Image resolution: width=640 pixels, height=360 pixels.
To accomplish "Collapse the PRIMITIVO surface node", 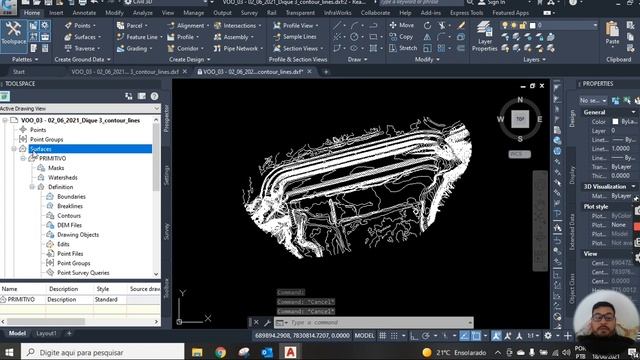I will pyautogui.click(x=23, y=158).
